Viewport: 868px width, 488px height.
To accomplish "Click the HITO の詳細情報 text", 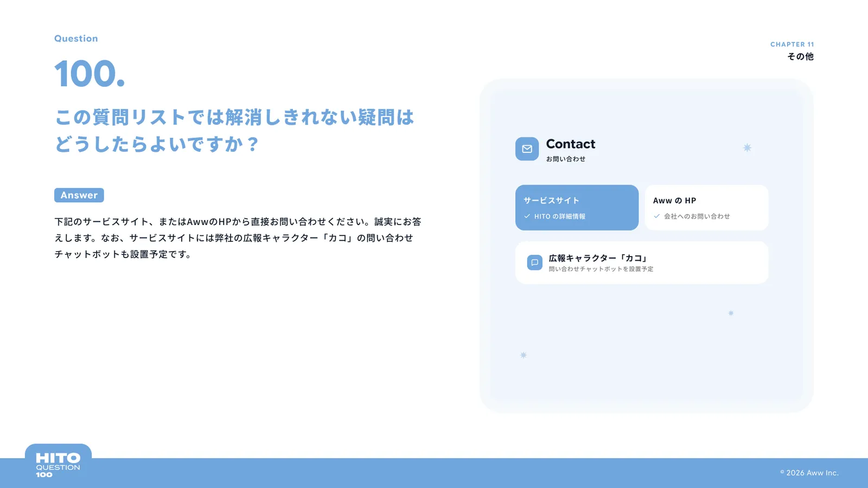I will [560, 216].
